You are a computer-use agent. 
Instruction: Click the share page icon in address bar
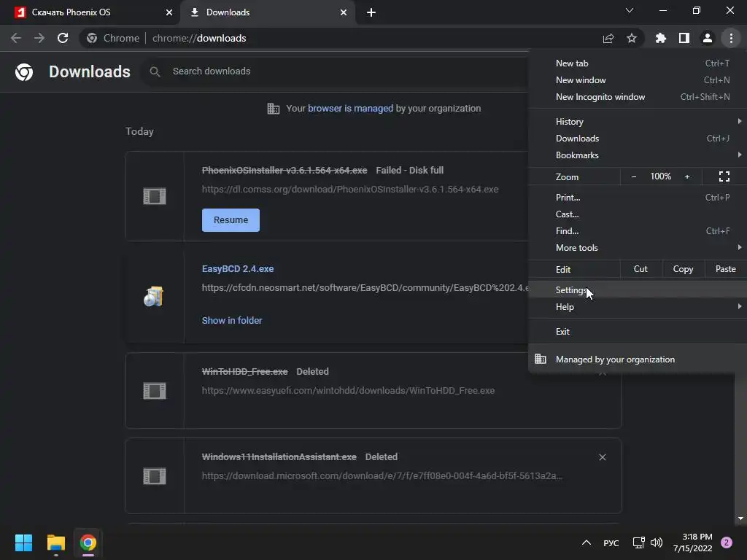click(x=608, y=39)
